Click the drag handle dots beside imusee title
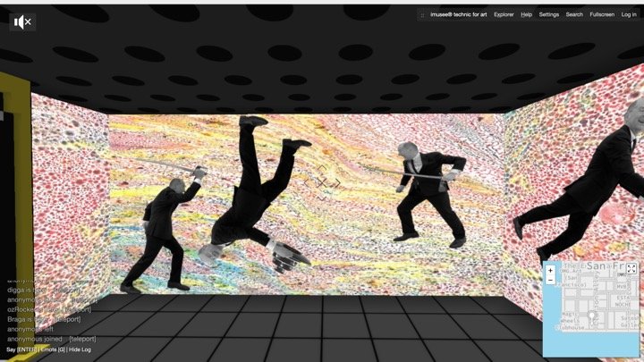 pos(422,15)
